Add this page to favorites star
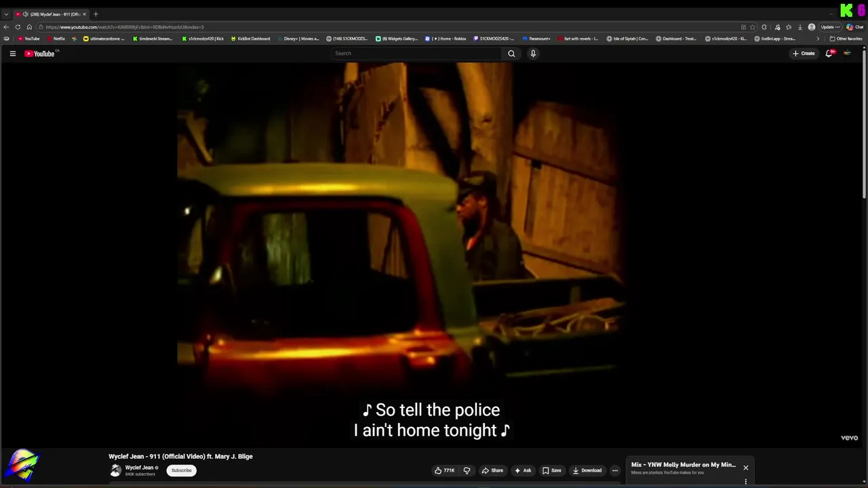Image resolution: width=868 pixels, height=488 pixels. pyautogui.click(x=753, y=27)
